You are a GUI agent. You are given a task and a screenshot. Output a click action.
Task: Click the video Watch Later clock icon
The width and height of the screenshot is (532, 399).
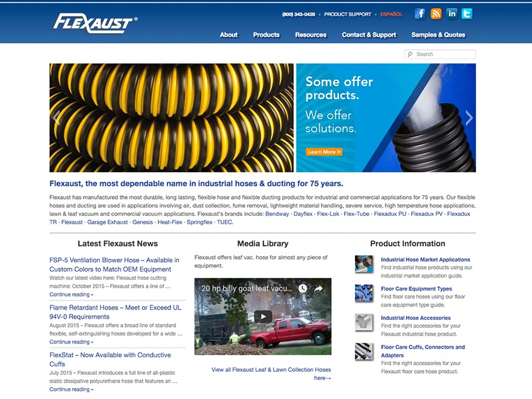click(303, 288)
